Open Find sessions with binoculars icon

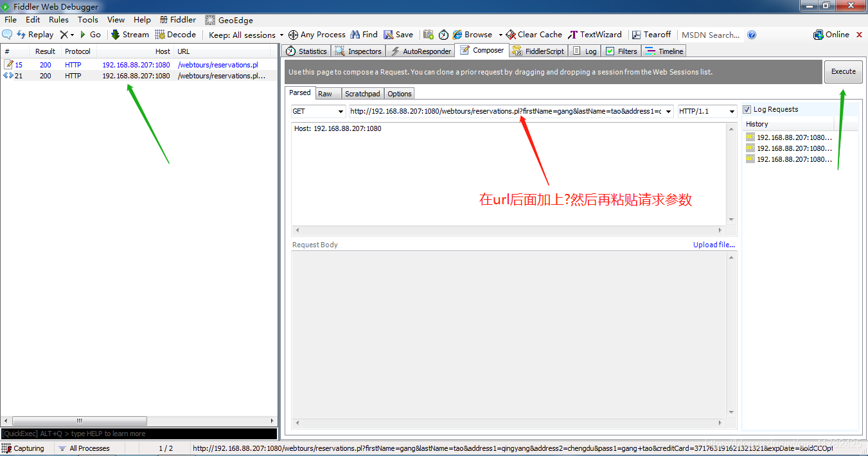[364, 35]
